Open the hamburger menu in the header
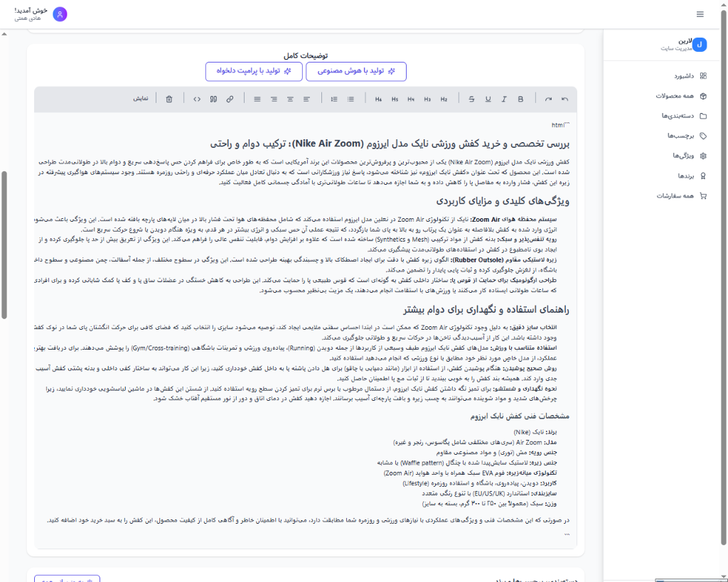This screenshot has width=728, height=582. click(700, 14)
